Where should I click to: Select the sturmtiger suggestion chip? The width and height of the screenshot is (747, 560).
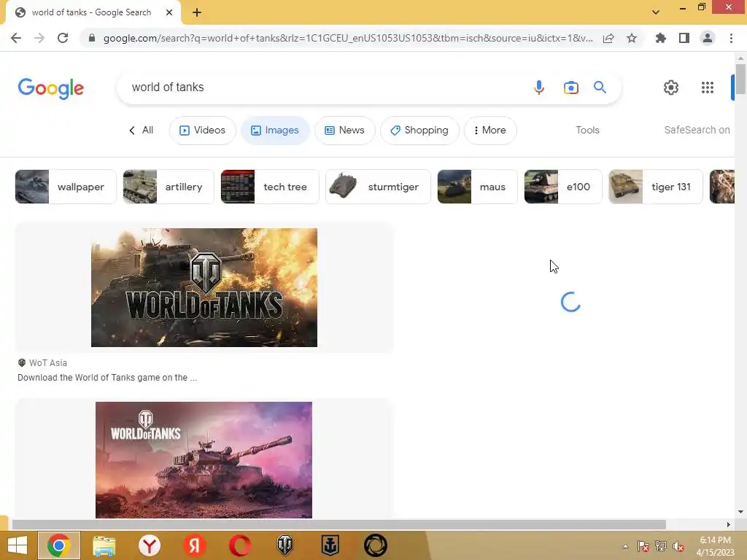point(379,187)
